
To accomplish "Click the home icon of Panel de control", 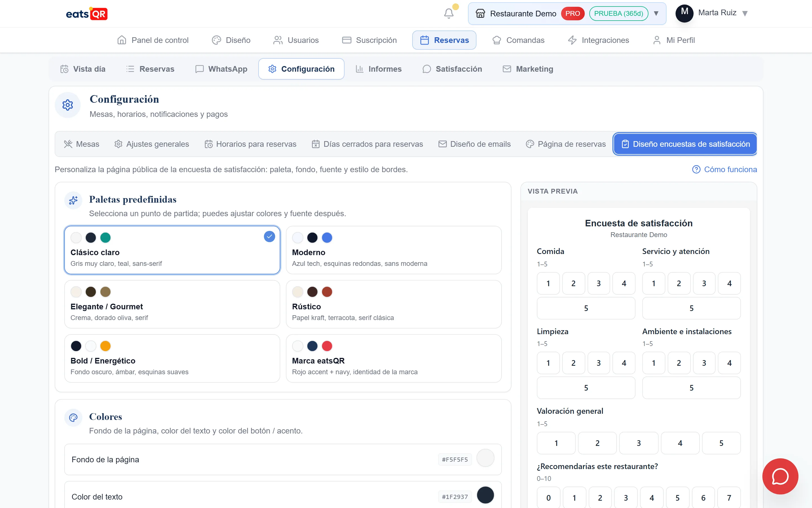I will (122, 40).
